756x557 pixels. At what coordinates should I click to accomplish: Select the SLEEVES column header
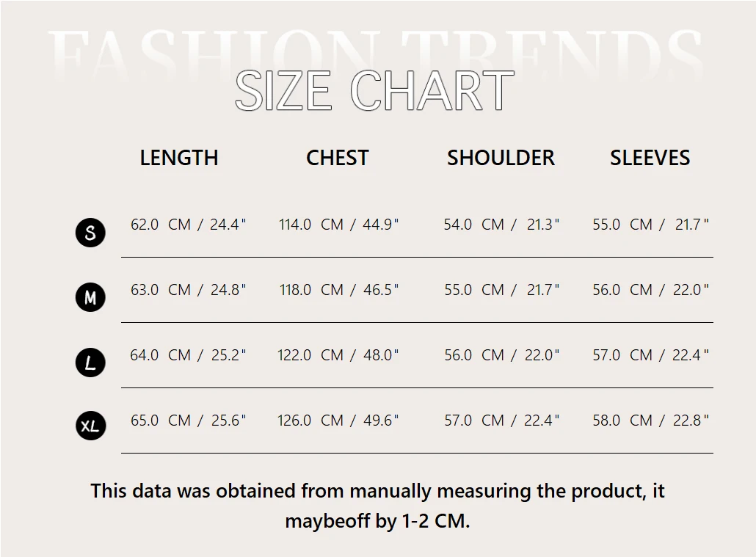point(650,158)
